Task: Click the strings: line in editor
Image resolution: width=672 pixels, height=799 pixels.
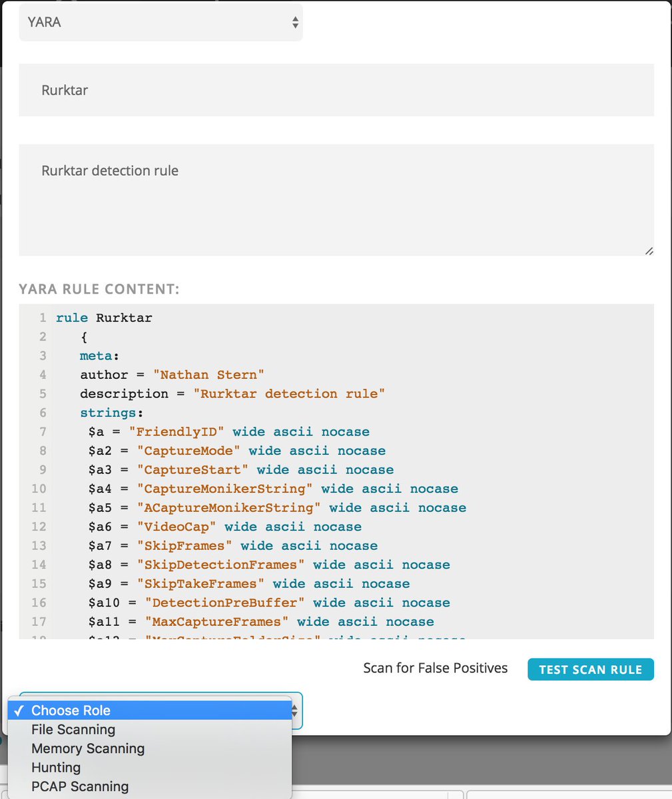Action: pos(112,413)
